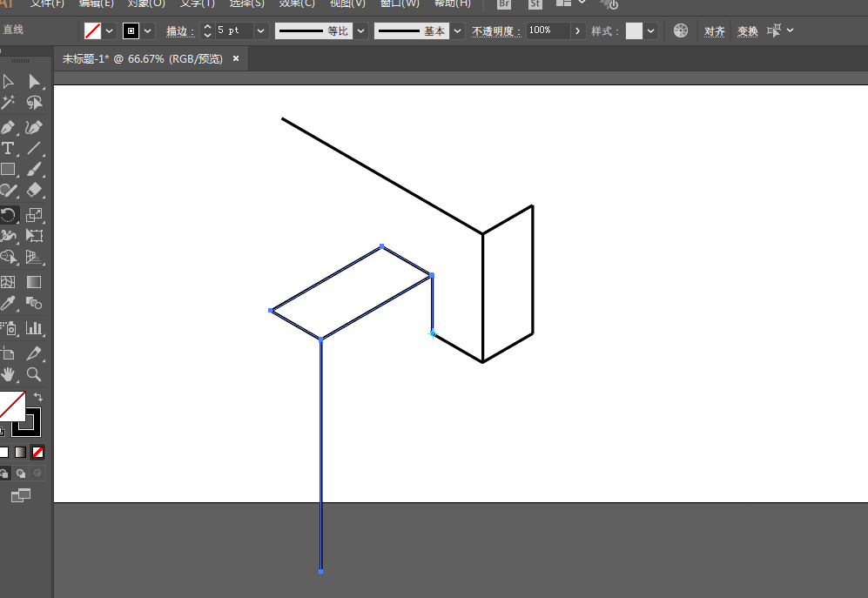Close the 未标题-1* document tab
The image size is (868, 598).
click(236, 58)
